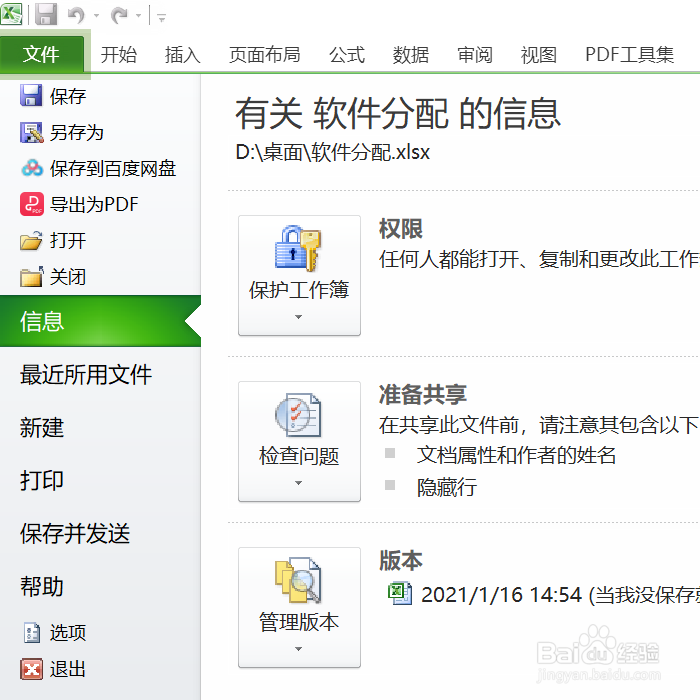Switch to the 插入 ribbon tab
Screen dimensions: 700x700
(183, 55)
